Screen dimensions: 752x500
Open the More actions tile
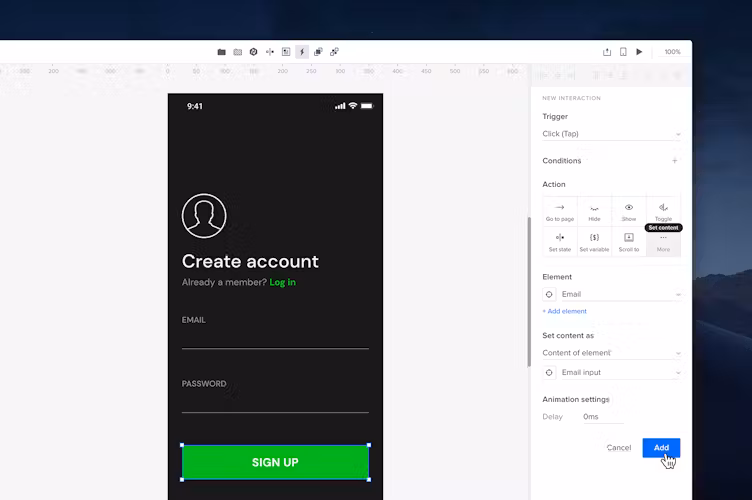pyautogui.click(x=663, y=243)
